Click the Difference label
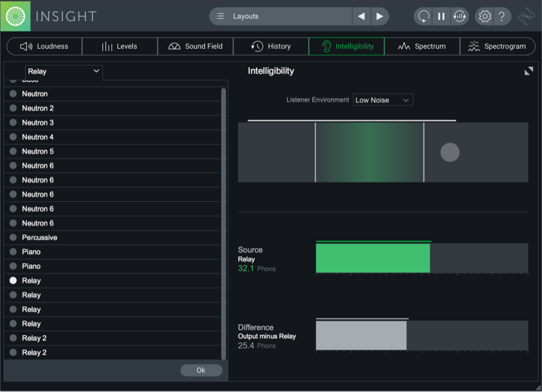542x392 pixels. pyautogui.click(x=255, y=327)
